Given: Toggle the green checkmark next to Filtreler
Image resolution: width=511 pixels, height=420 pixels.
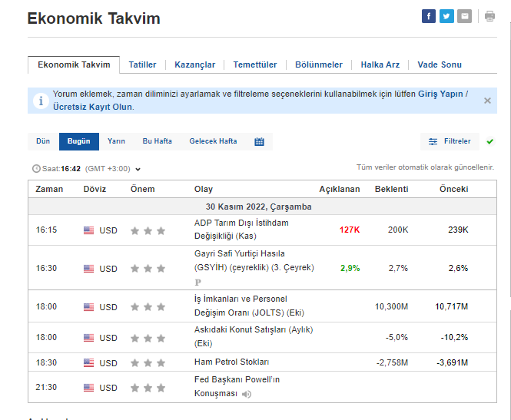Looking at the screenshot, I should click(489, 141).
